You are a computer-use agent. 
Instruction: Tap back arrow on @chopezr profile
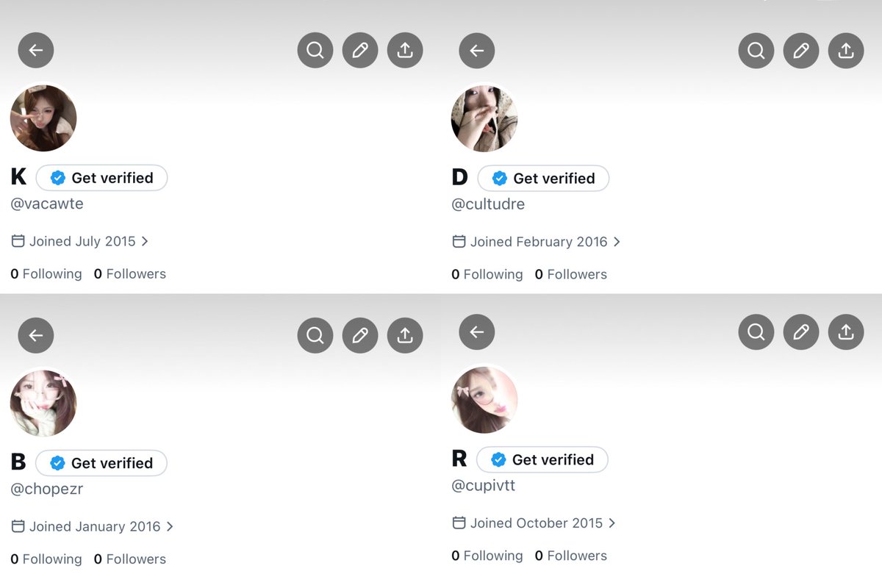36,335
